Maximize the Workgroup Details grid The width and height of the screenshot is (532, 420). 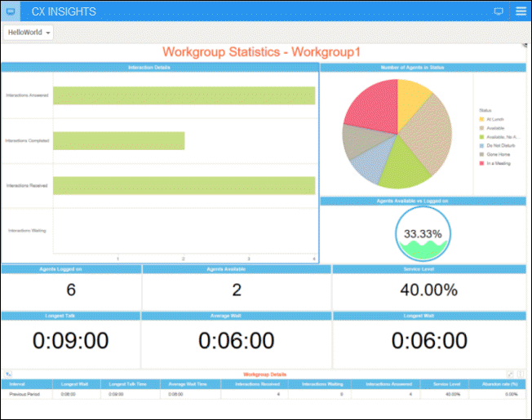[511, 374]
